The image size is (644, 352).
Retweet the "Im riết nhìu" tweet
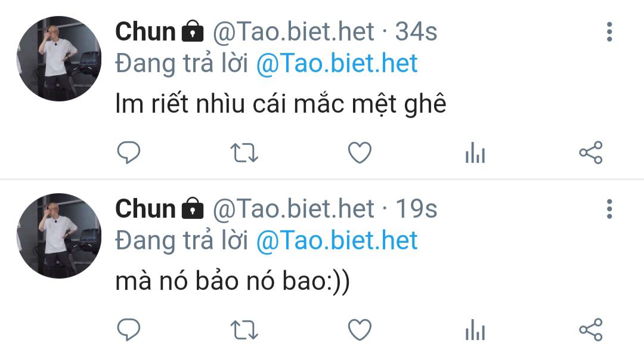(244, 153)
